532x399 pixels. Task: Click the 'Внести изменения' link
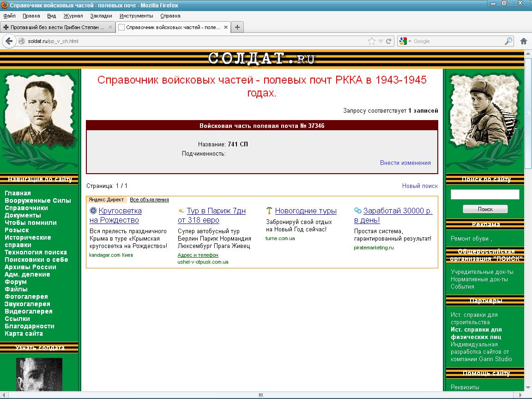click(405, 163)
